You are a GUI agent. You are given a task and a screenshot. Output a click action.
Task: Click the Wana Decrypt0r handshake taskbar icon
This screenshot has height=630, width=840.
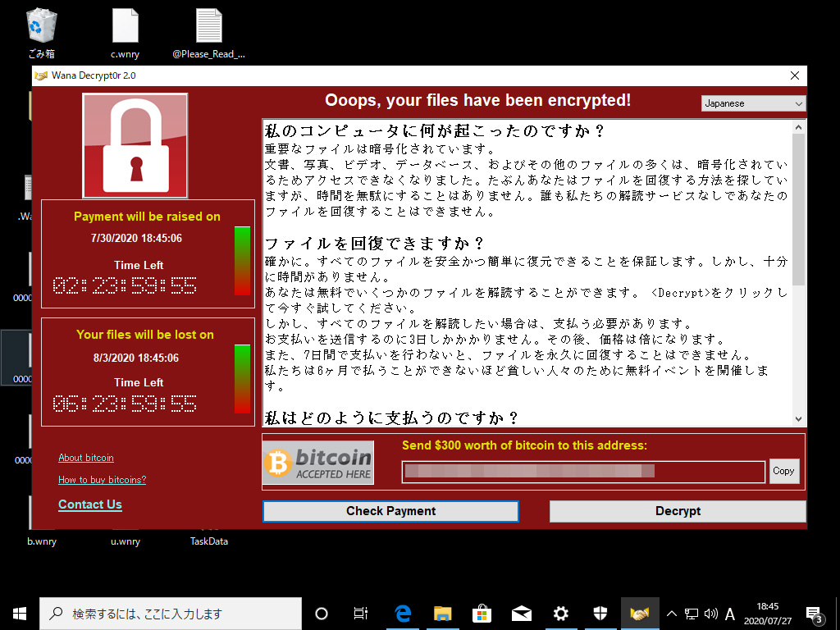(x=640, y=614)
